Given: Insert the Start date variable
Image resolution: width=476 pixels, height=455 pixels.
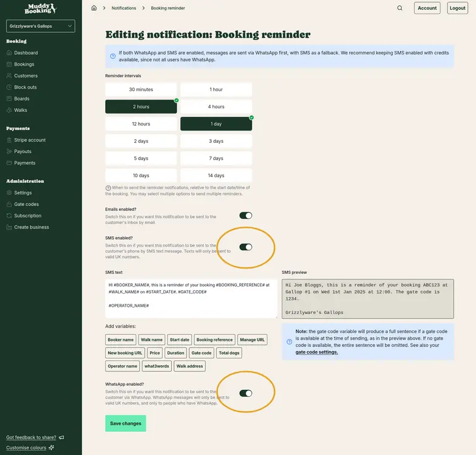Looking at the screenshot, I should coord(180,340).
